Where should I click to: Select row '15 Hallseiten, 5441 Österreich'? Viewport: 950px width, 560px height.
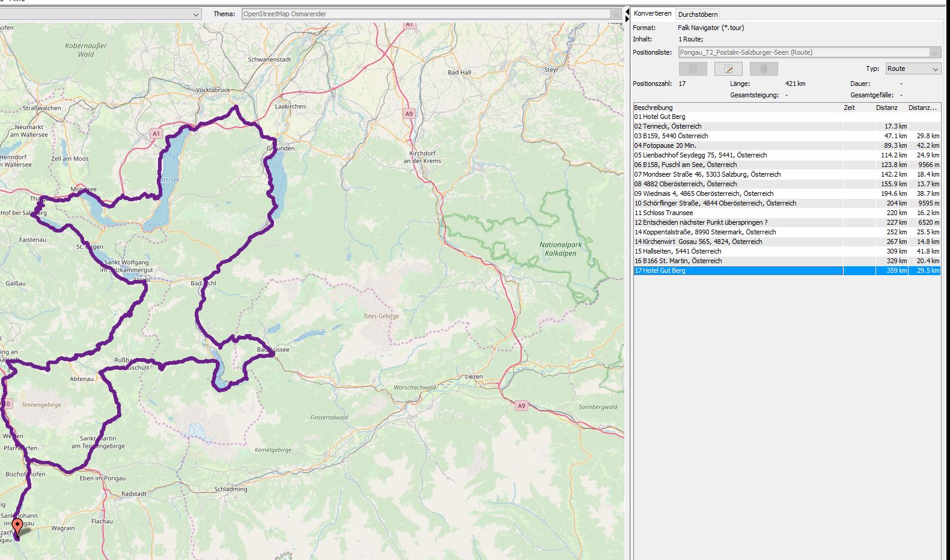coord(787,251)
